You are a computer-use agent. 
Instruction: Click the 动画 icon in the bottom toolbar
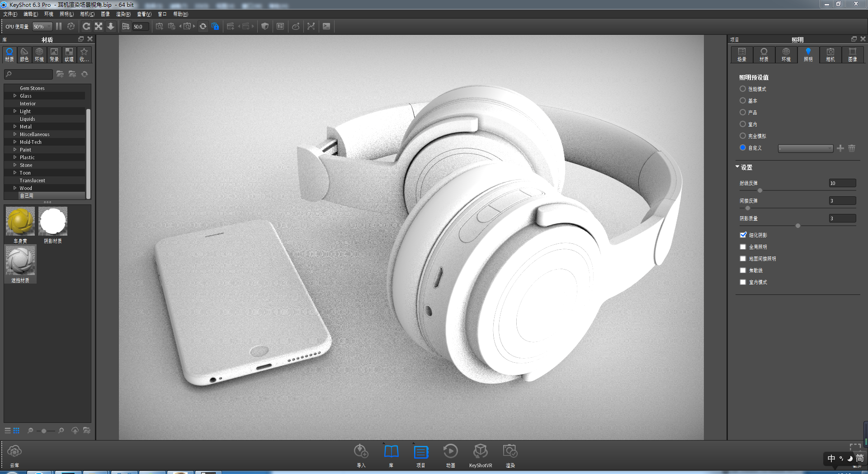pos(450,452)
